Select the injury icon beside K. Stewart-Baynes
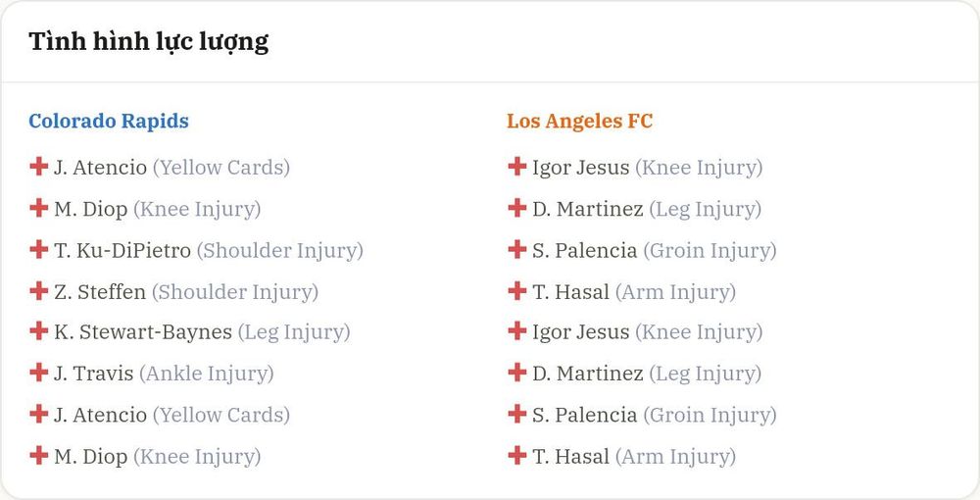The width and height of the screenshot is (980, 500). [x=39, y=331]
